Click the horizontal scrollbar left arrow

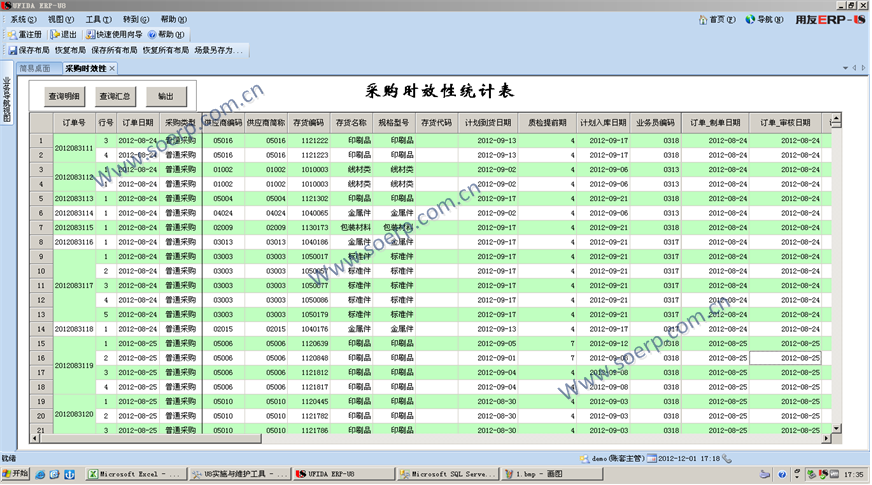tap(34, 438)
